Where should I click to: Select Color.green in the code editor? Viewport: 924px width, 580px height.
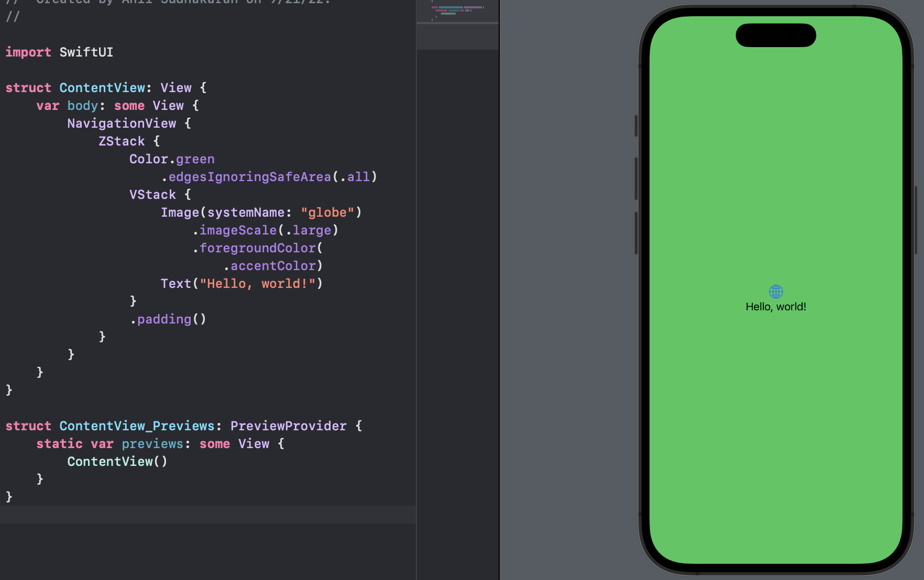[x=172, y=159]
